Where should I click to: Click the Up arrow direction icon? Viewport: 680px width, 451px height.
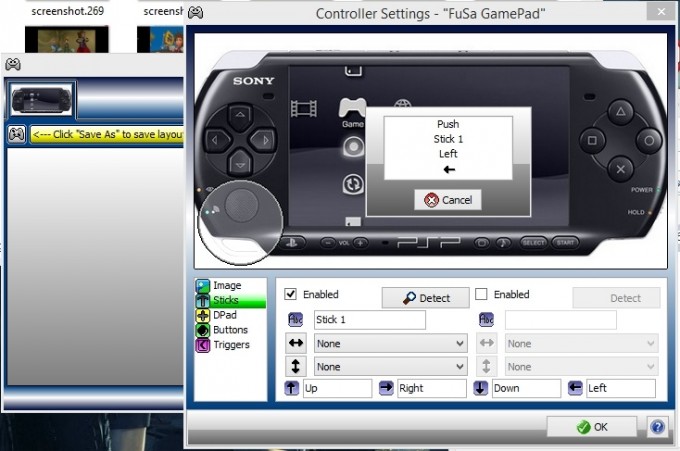[291, 388]
